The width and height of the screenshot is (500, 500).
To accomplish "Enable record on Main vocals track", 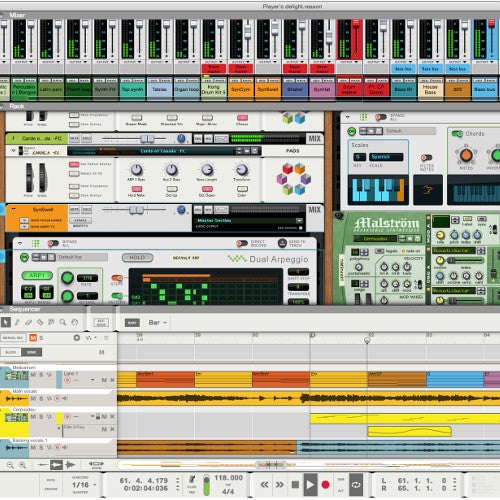I will [57, 398].
